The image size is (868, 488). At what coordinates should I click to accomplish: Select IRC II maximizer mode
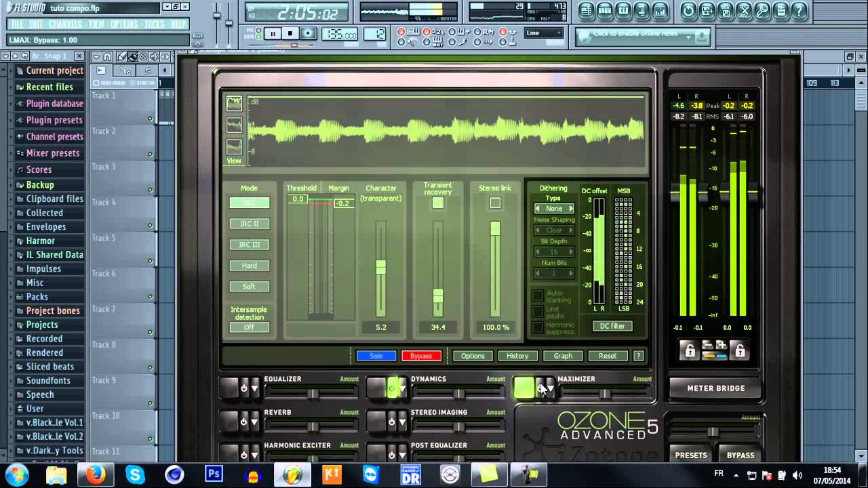point(249,224)
